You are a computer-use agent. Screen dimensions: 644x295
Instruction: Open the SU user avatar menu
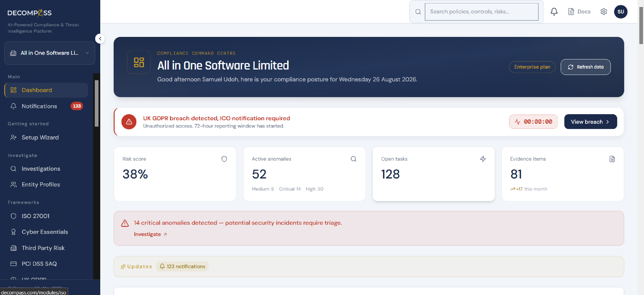click(620, 12)
